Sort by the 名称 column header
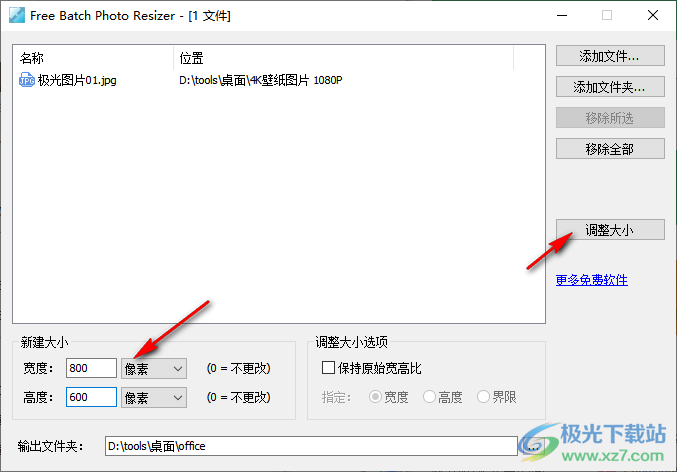The image size is (677, 472). [94, 58]
